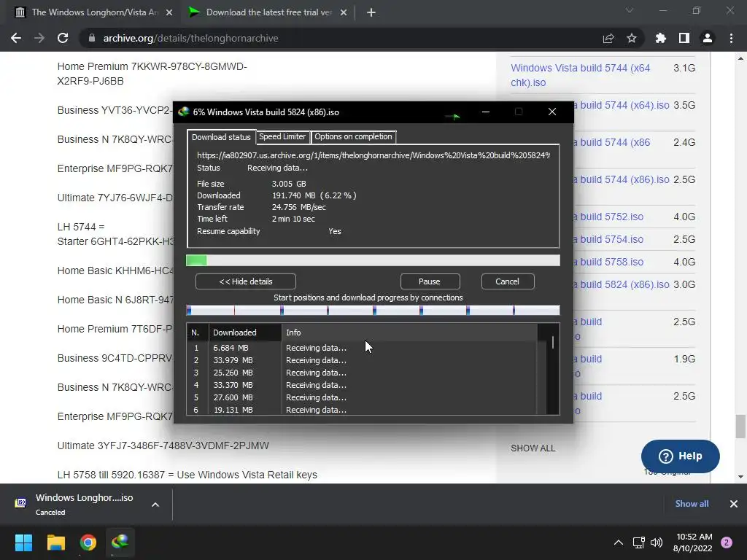Click the IDM icon in dialog title bar
Image resolution: width=747 pixels, height=560 pixels.
click(183, 112)
